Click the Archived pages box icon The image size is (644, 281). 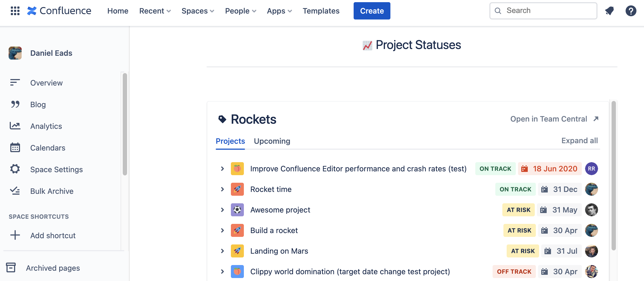pyautogui.click(x=11, y=268)
